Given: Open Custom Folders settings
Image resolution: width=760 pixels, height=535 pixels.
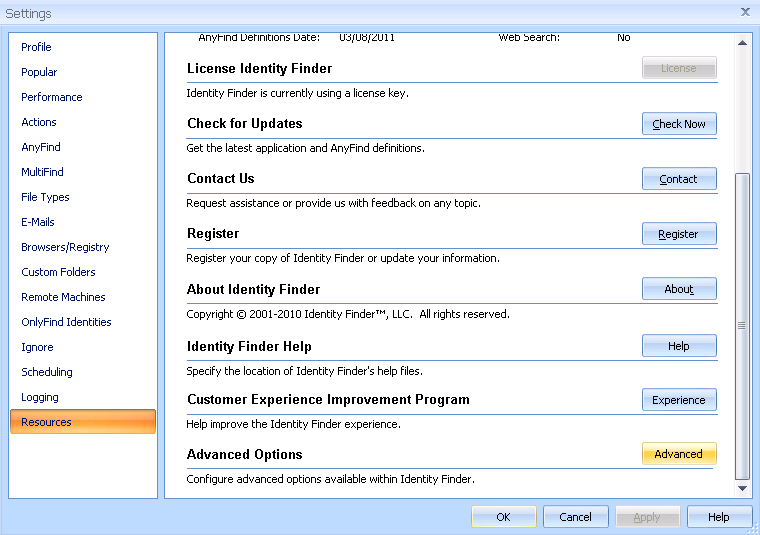Looking at the screenshot, I should click(x=59, y=272).
